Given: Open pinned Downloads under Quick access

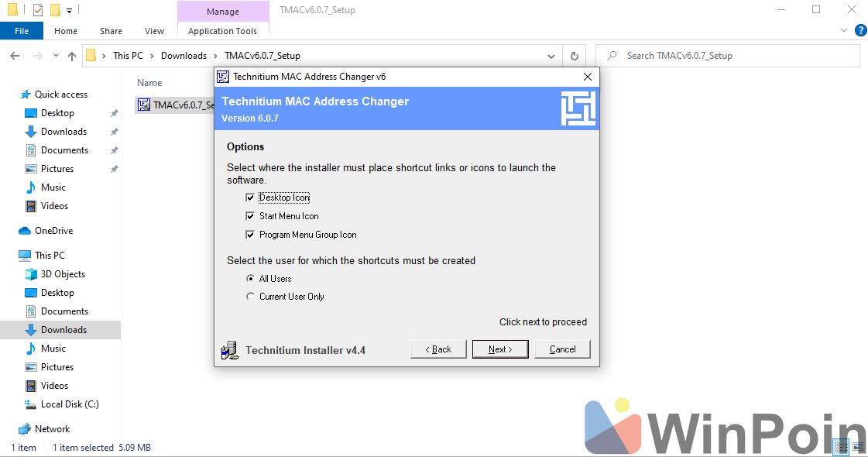Looking at the screenshot, I should pos(63,132).
